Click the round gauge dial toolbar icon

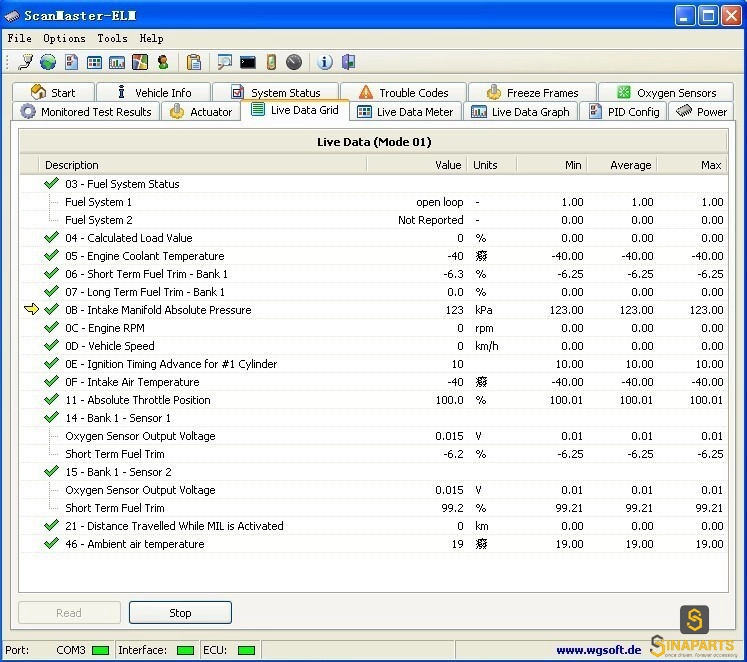pos(294,62)
